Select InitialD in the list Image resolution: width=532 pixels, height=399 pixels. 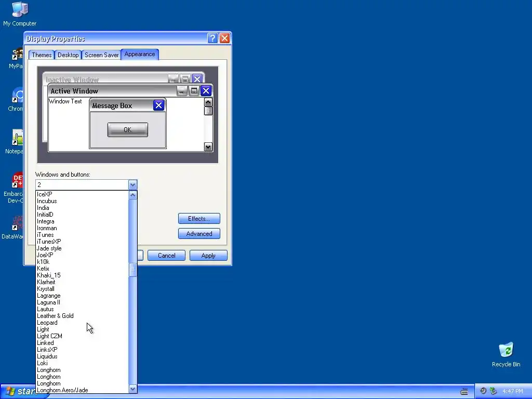point(82,215)
